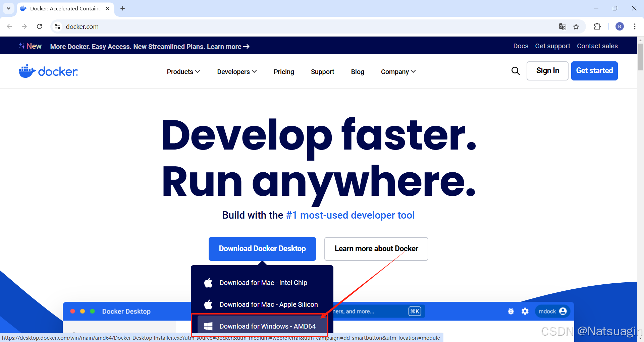The width and height of the screenshot is (644, 342).
Task: Choose Download for Mac - Intel Chip
Action: [x=262, y=283]
